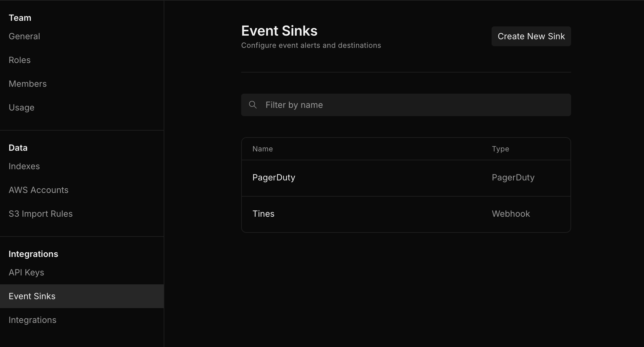Viewport: 644px width, 347px height.
Task: Click the Webhook type cell
Action: 511,214
